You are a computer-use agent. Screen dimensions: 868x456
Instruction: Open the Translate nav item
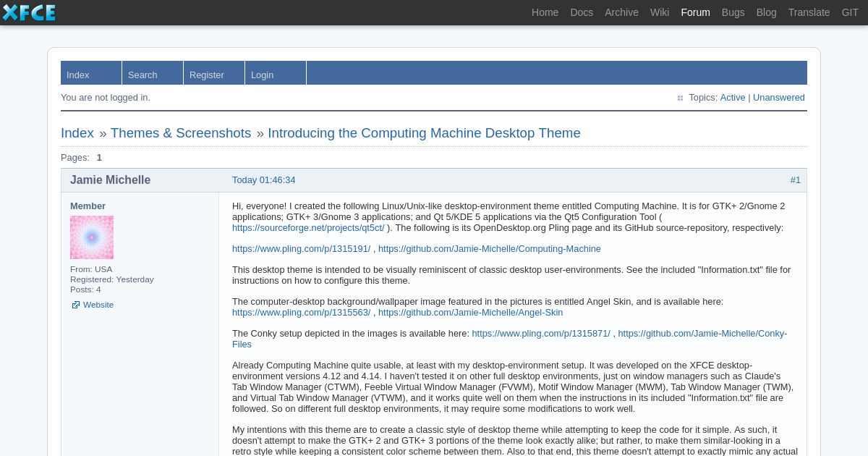coord(809,12)
